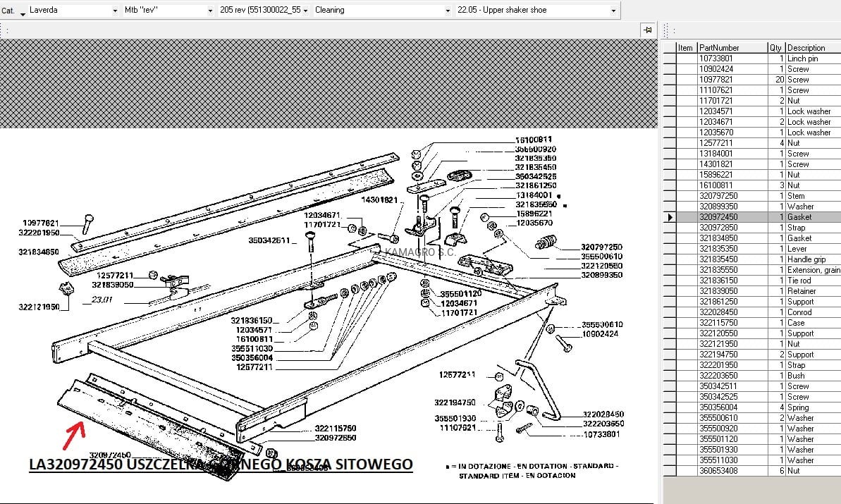This screenshot has height=504, width=841.
Task: Click the toolbar grip handle left of parts list
Action: click(665, 30)
